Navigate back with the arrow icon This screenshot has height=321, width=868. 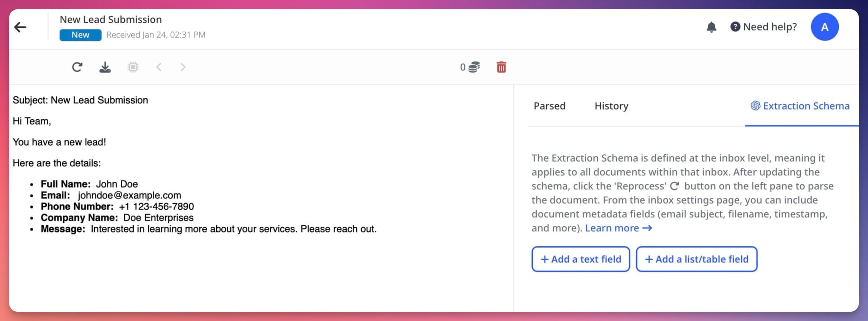[x=21, y=27]
